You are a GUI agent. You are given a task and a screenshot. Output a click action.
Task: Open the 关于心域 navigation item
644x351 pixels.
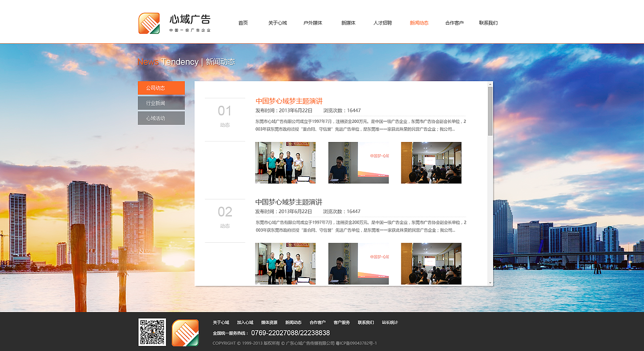tap(278, 23)
